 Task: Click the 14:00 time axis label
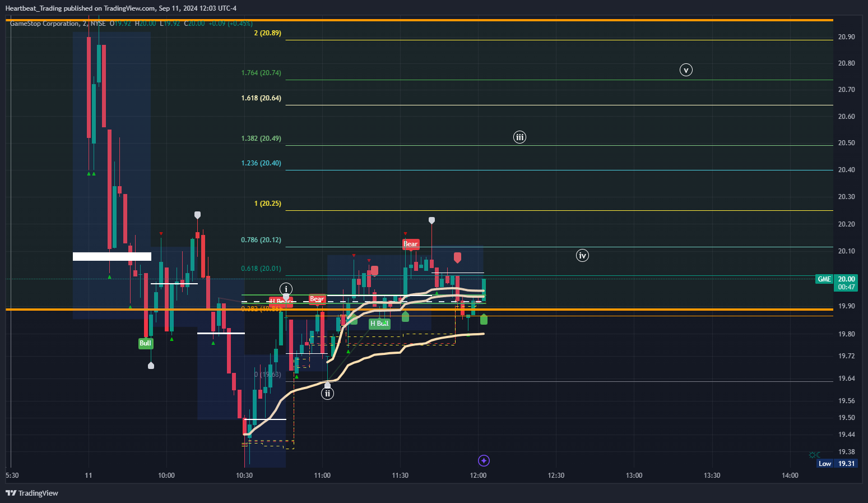tap(790, 476)
